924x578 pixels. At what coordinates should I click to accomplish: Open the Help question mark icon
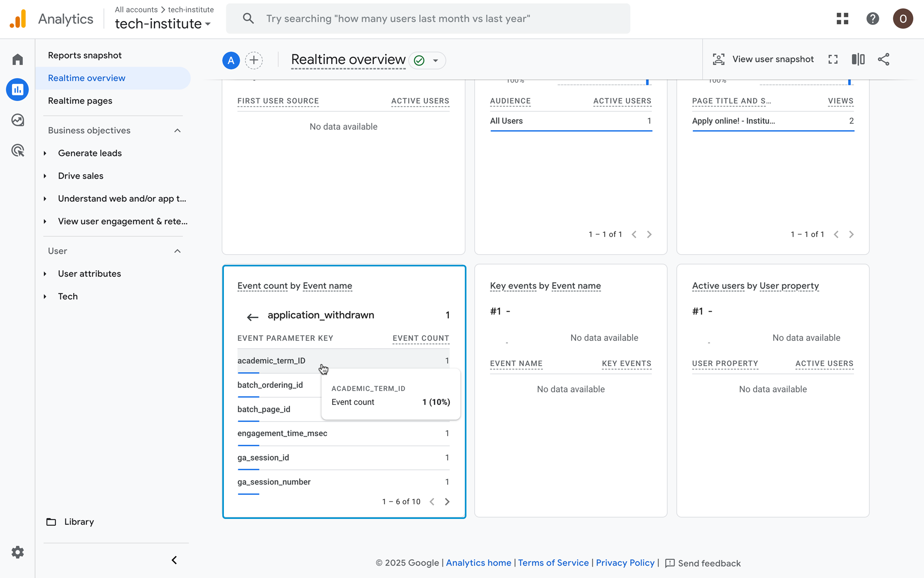872,19
